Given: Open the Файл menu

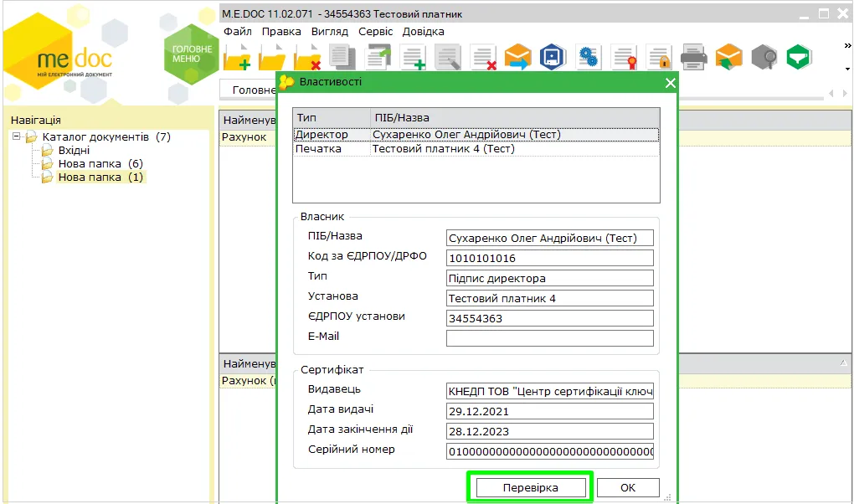Looking at the screenshot, I should 238,32.
